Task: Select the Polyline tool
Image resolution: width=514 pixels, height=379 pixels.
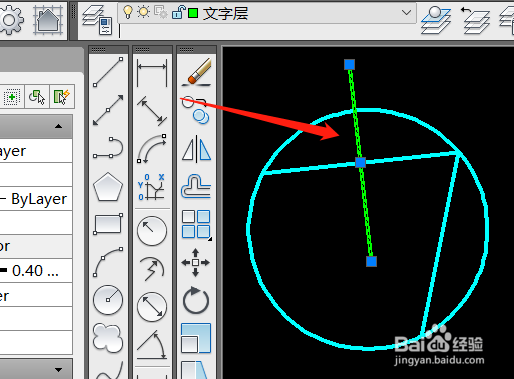Action: [108, 147]
